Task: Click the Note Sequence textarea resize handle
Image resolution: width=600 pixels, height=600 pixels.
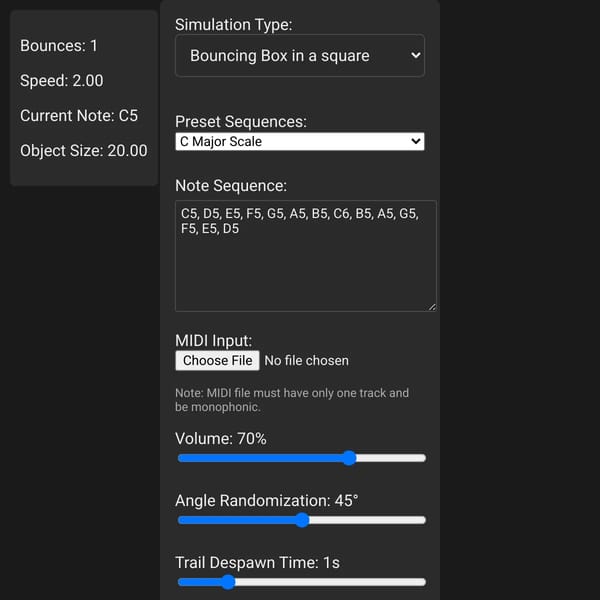Action: pos(432,307)
